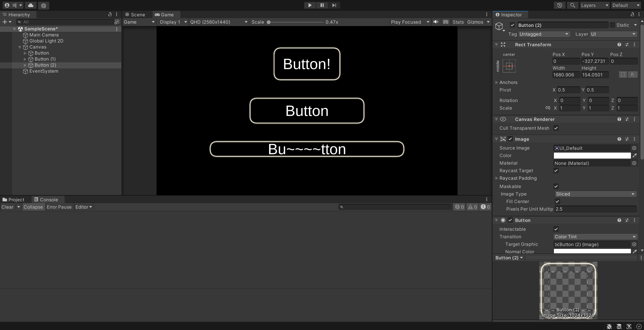Pick Image color with eyedropper icon

click(x=635, y=156)
